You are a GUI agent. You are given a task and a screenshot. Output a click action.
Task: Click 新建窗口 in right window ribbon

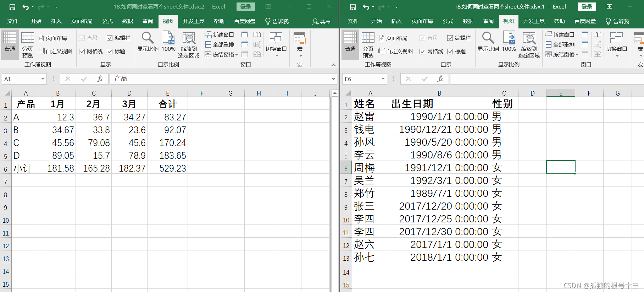(560, 34)
